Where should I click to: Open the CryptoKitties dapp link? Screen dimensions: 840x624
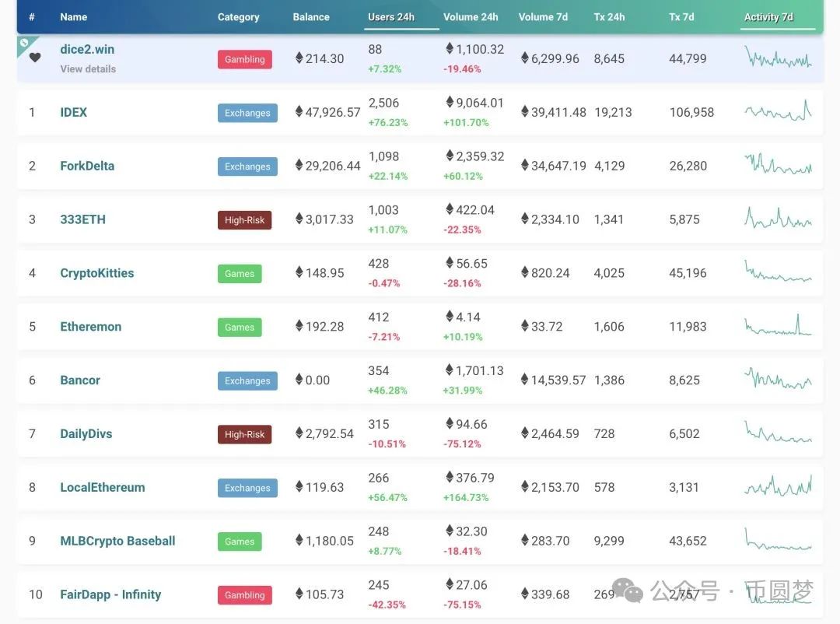click(x=97, y=273)
